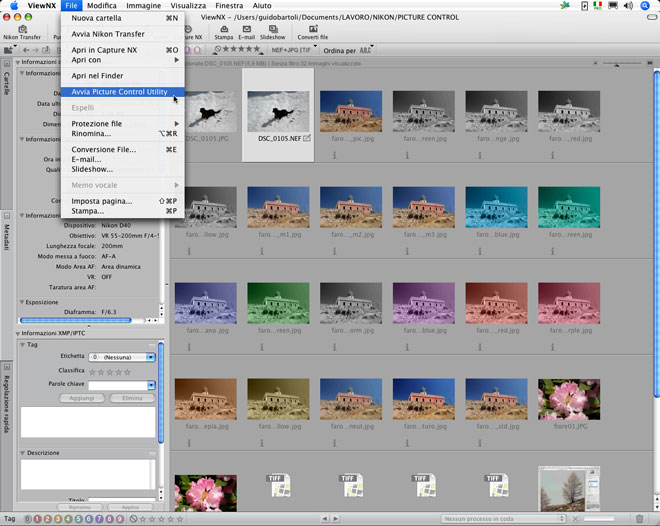
Task: Click the info icon under faro..._m1.jpg
Action: click(261, 251)
